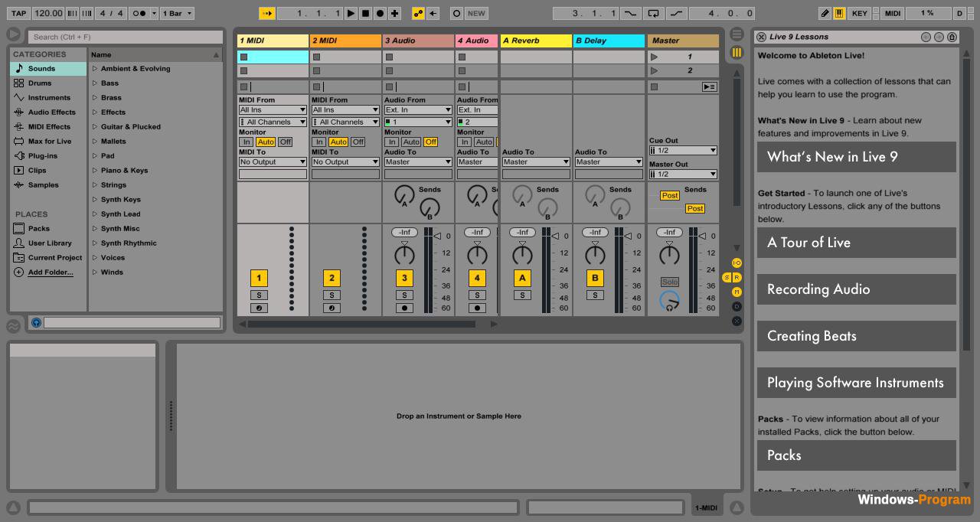
Task: Expand the Piano & Keys folder
Action: click(95, 170)
